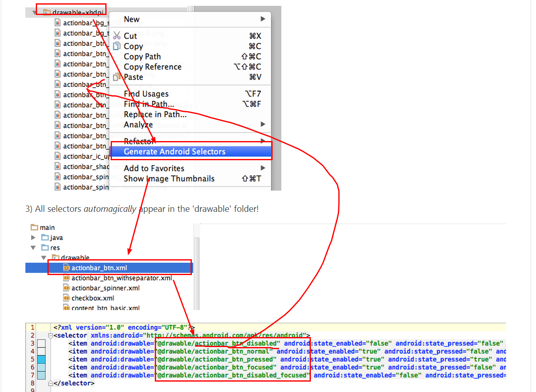Choose Copy Path from the context menu
The image size is (536, 392).
142,57
